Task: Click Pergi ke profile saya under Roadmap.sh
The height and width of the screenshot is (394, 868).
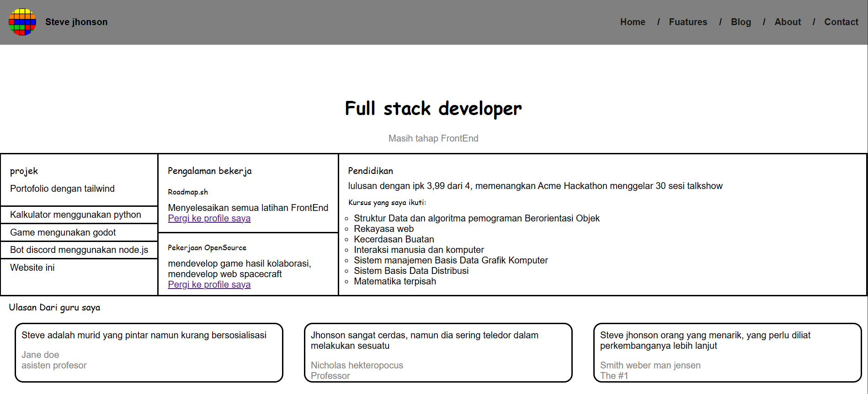Action: 209,218
